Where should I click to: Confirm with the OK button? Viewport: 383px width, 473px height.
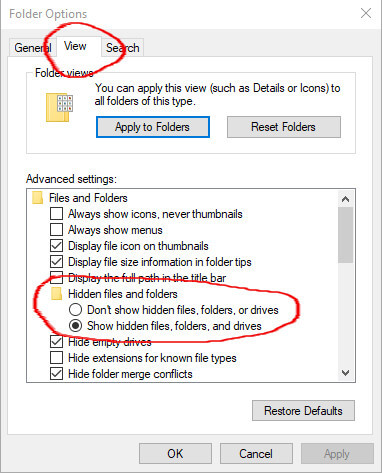(x=175, y=453)
